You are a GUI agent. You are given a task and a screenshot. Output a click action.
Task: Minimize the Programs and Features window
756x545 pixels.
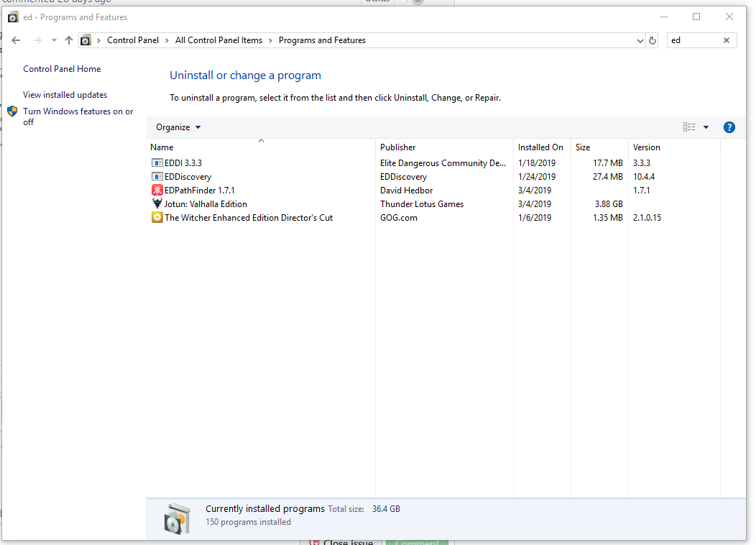(664, 17)
